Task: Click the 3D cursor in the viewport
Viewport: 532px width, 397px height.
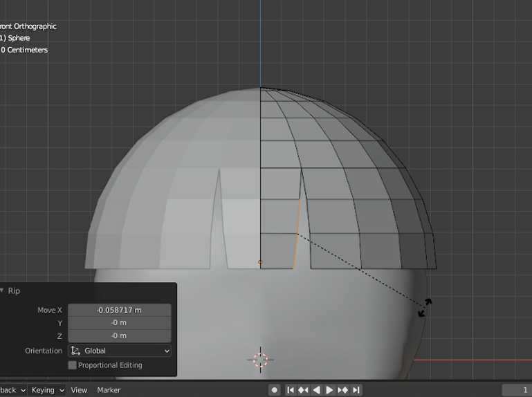Action: pos(260,360)
